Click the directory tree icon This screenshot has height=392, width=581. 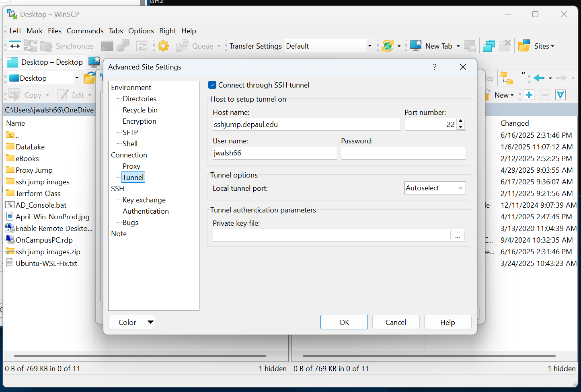506,78
